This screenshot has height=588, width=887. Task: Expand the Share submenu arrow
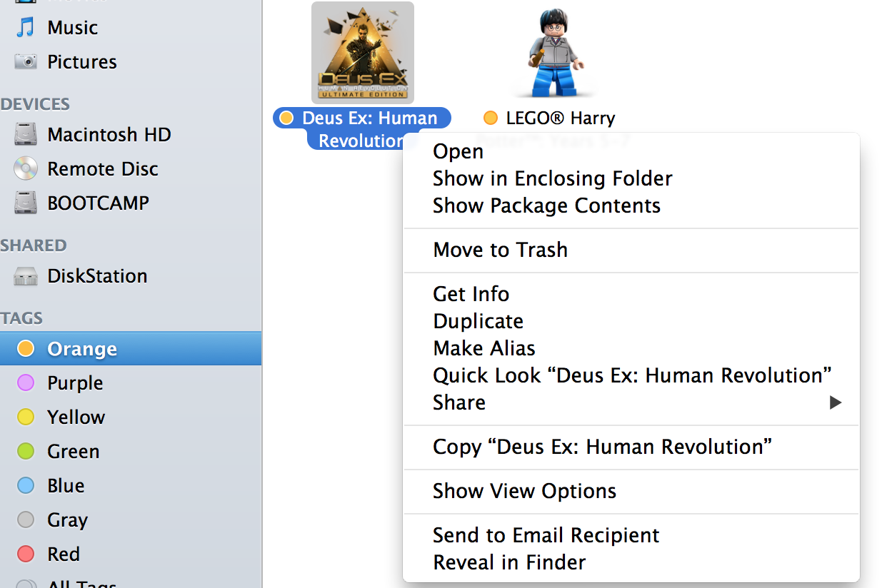coord(835,402)
